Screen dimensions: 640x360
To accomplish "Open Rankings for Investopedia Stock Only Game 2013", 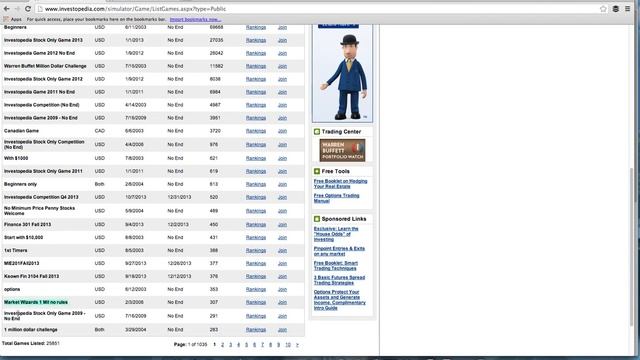I will (256, 40).
